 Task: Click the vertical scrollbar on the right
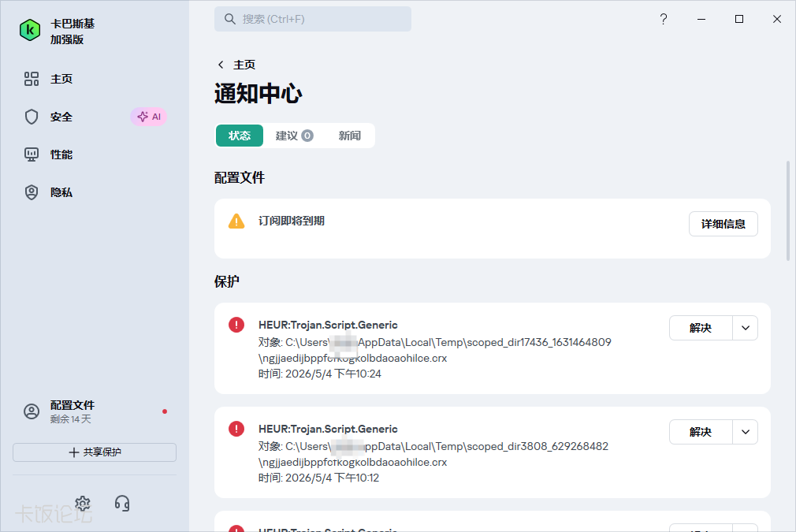point(788,210)
